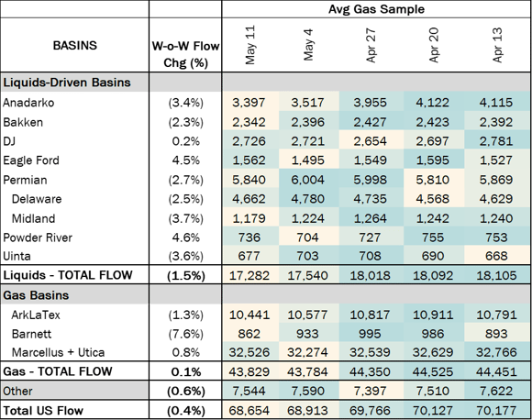Viewport: 532px width, 420px height.
Task: Click the Gas Basins section header
Action: (x=36, y=295)
